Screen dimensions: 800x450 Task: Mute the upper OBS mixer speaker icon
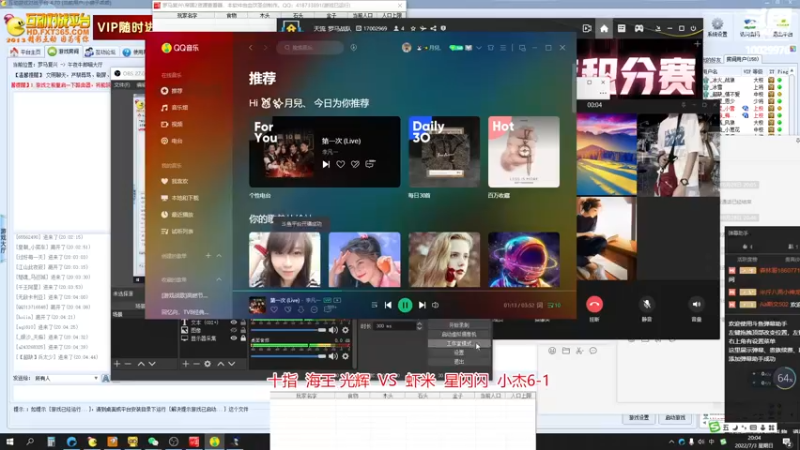[333, 330]
